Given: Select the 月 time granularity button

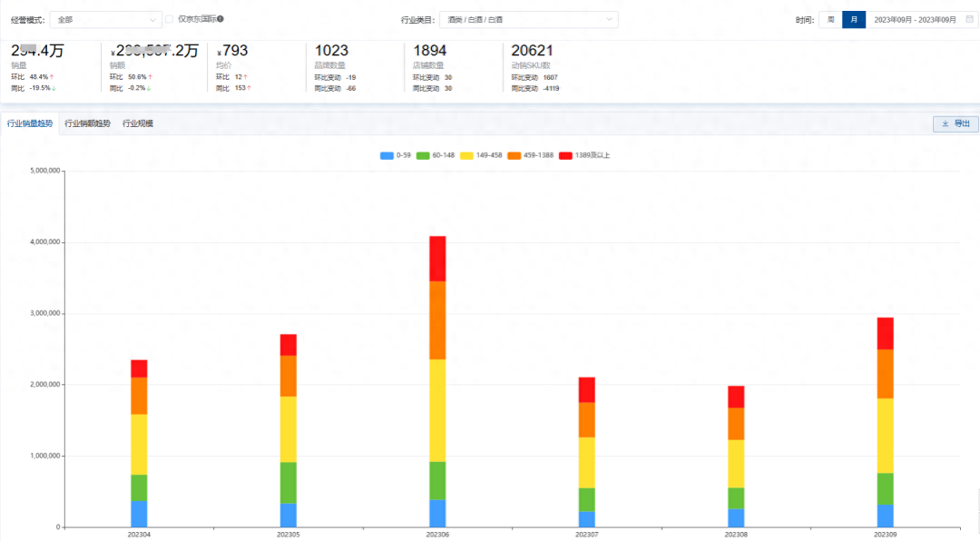Looking at the screenshot, I should [854, 19].
